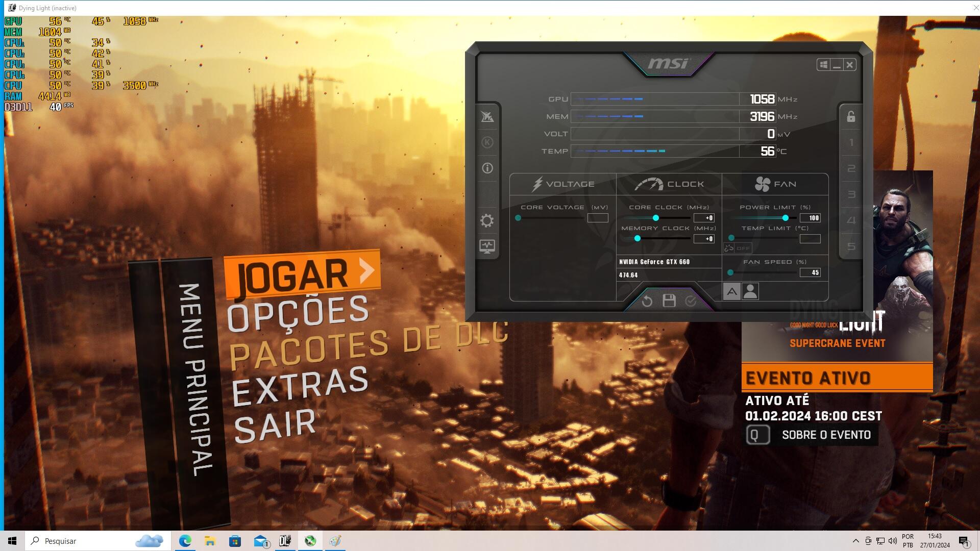The width and height of the screenshot is (980, 551).
Task: Select JOGAR in the game menu
Action: tap(302, 274)
